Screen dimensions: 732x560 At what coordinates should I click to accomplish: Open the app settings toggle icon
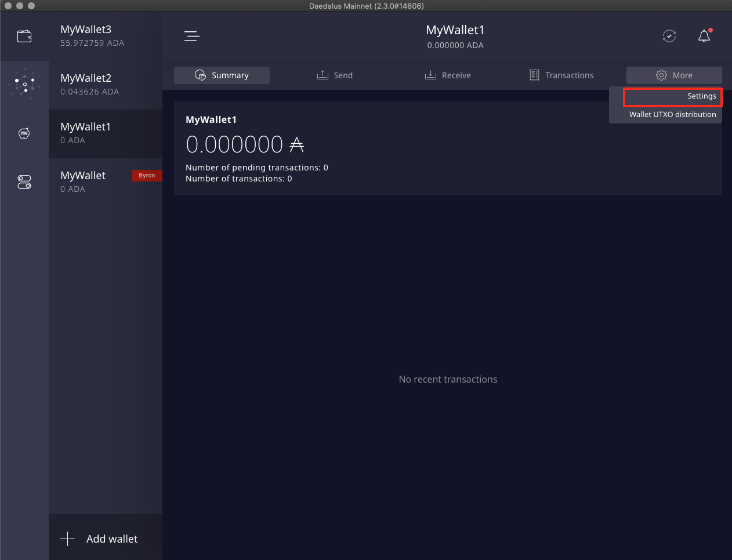click(x=24, y=182)
